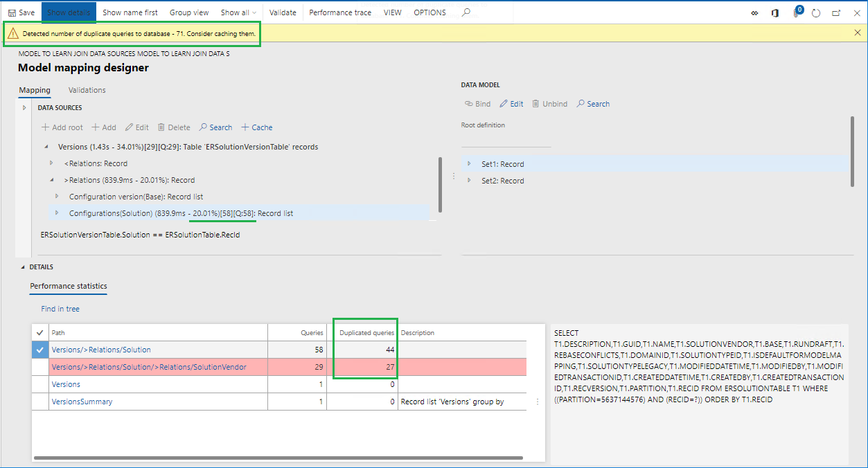The image size is (868, 468).
Task: Click the search magnifier in the toolbar
Action: (466, 12)
